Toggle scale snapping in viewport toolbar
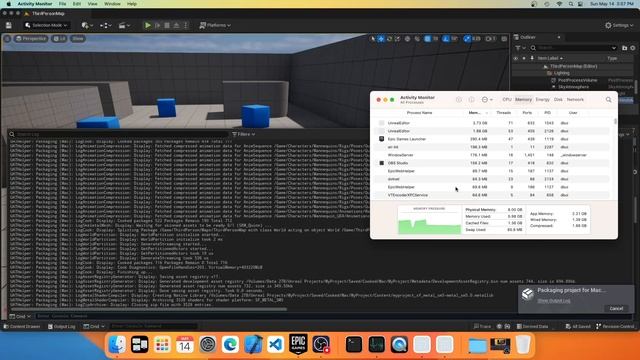The height and width of the screenshot is (360, 640). tap(467, 39)
